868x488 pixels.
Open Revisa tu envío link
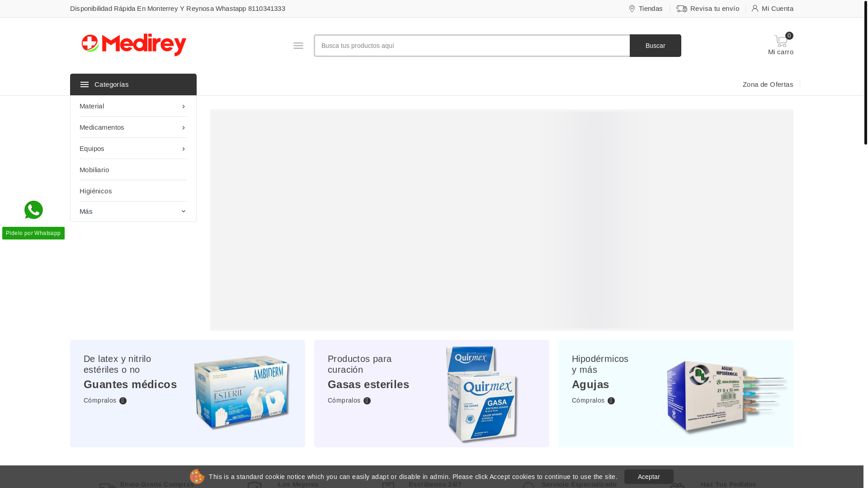(715, 9)
